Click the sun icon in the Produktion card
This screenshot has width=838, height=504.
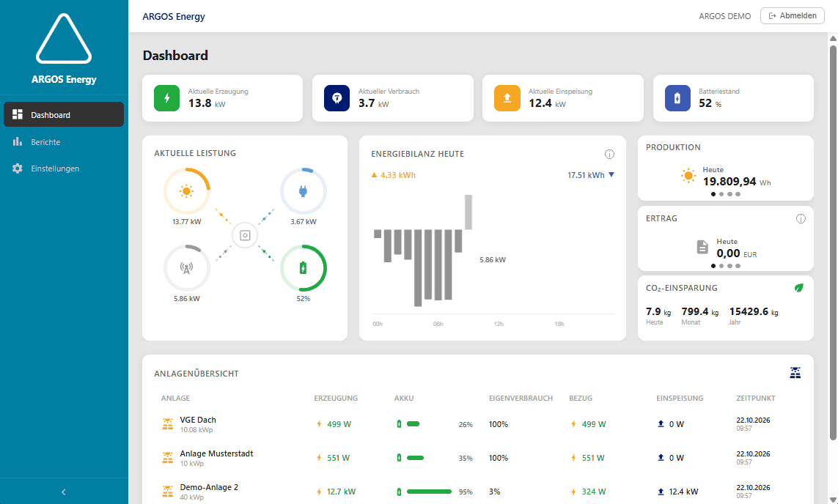tap(688, 176)
